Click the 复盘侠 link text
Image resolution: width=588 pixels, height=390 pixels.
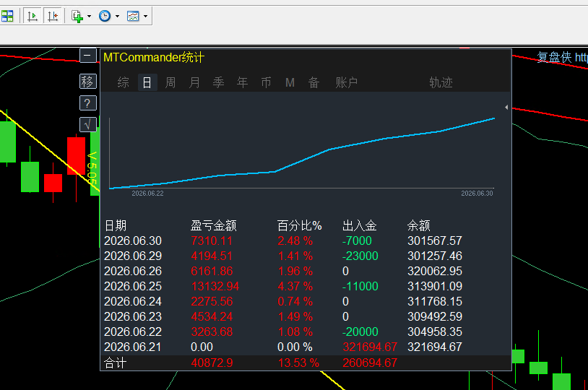coord(562,57)
